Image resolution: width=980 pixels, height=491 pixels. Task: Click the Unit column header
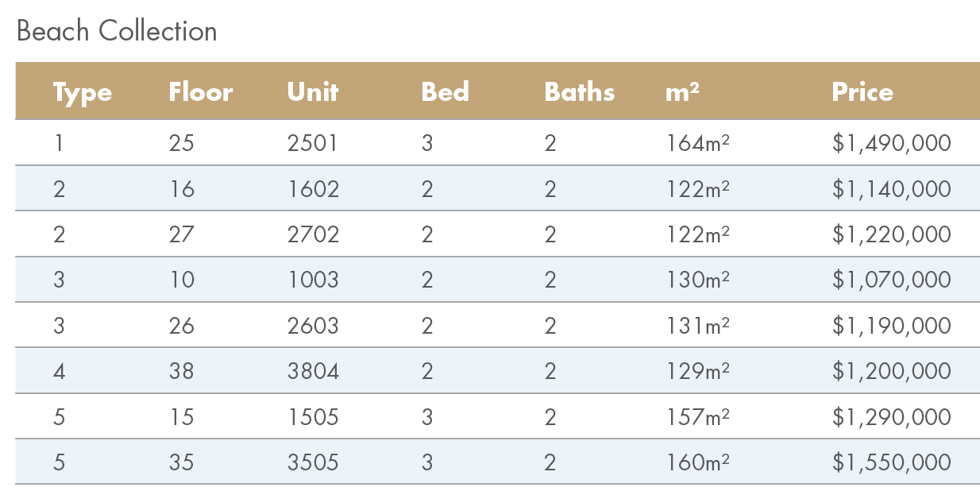point(313,92)
